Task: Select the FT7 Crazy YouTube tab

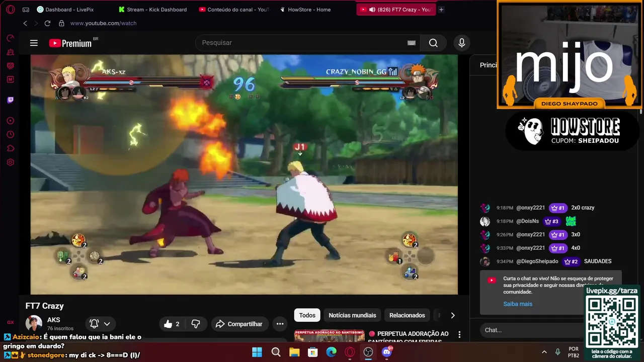Action: (395, 10)
